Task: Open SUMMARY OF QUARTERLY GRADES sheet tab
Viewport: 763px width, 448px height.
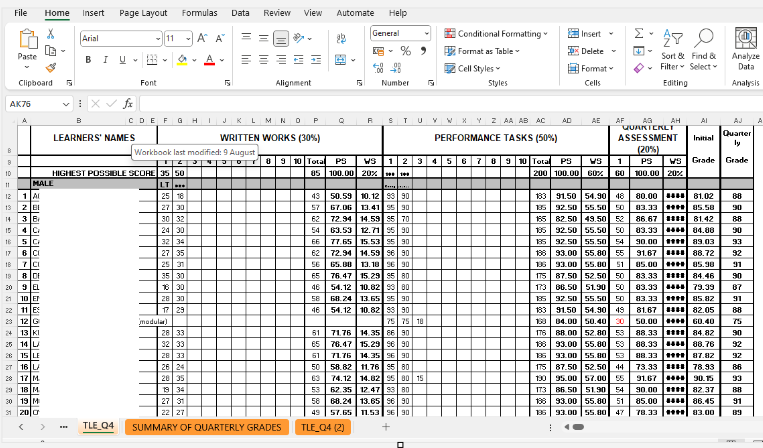Action: (206, 427)
